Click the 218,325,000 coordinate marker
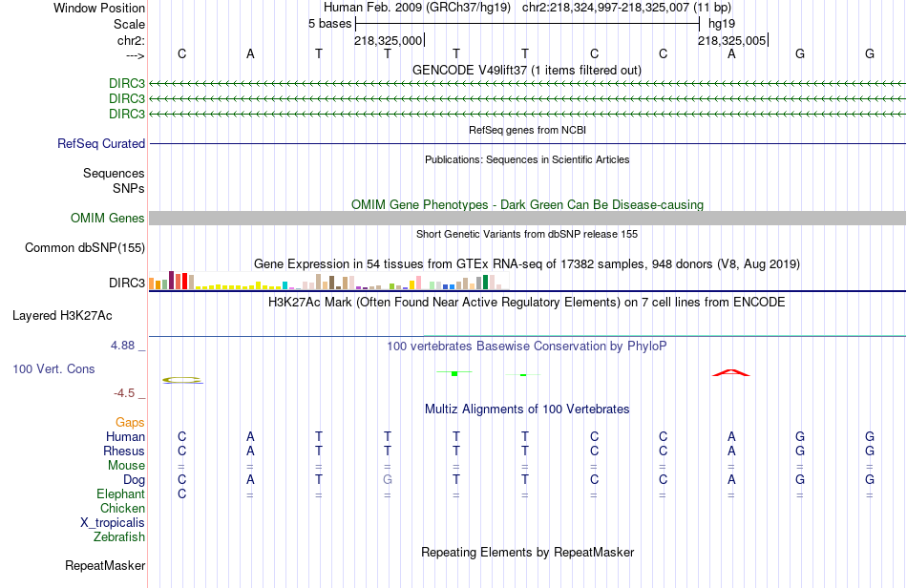The width and height of the screenshot is (907, 588). coord(389,40)
